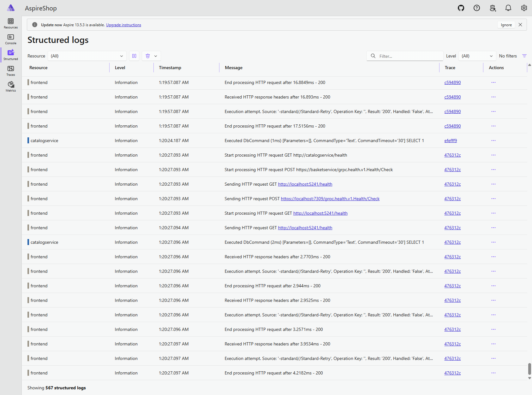Click the Aspire logo icon
The image size is (532, 395).
(11, 8)
